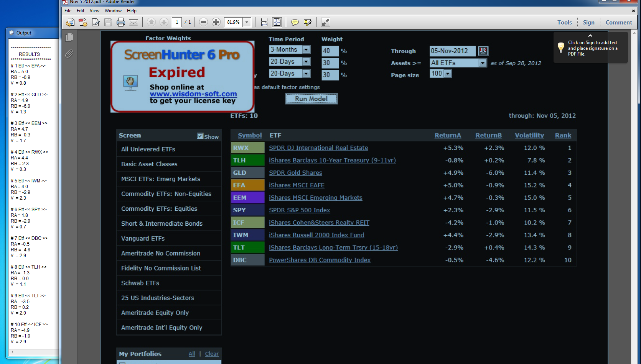This screenshot has height=364, width=641.
Task: Toggle the Show checkbox in Screen header
Action: point(200,136)
